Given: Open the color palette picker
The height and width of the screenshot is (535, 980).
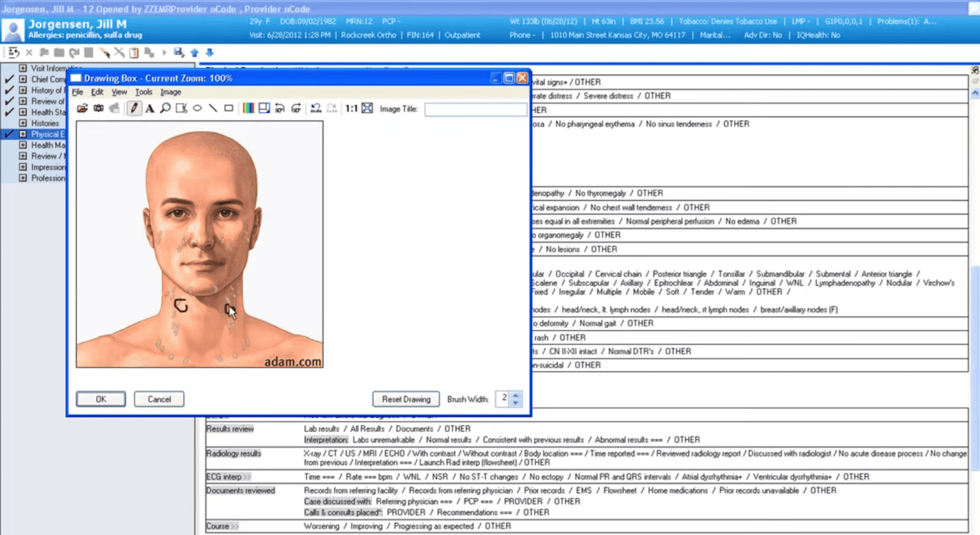Looking at the screenshot, I should tap(248, 108).
